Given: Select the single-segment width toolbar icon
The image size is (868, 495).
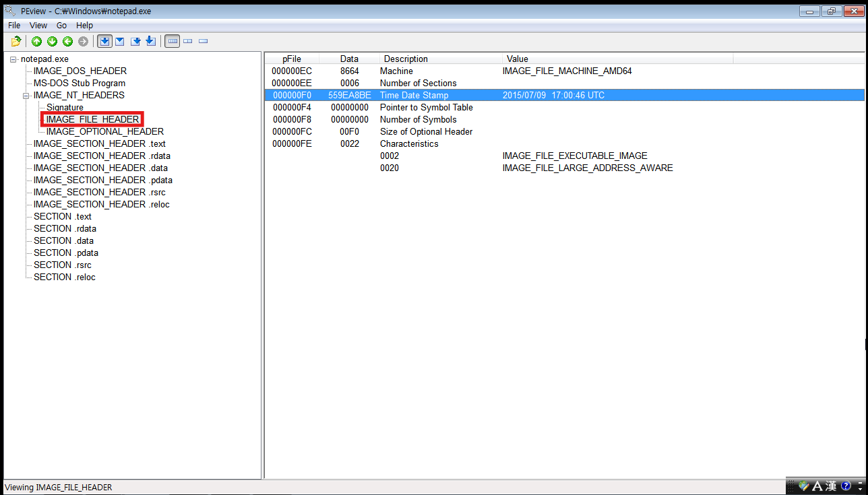Looking at the screenshot, I should tap(204, 42).
